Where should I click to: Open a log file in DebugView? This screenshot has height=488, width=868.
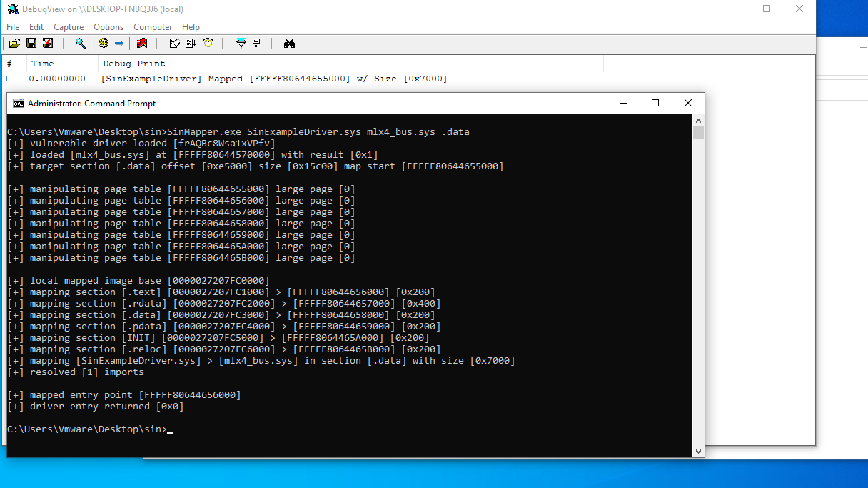(14, 44)
